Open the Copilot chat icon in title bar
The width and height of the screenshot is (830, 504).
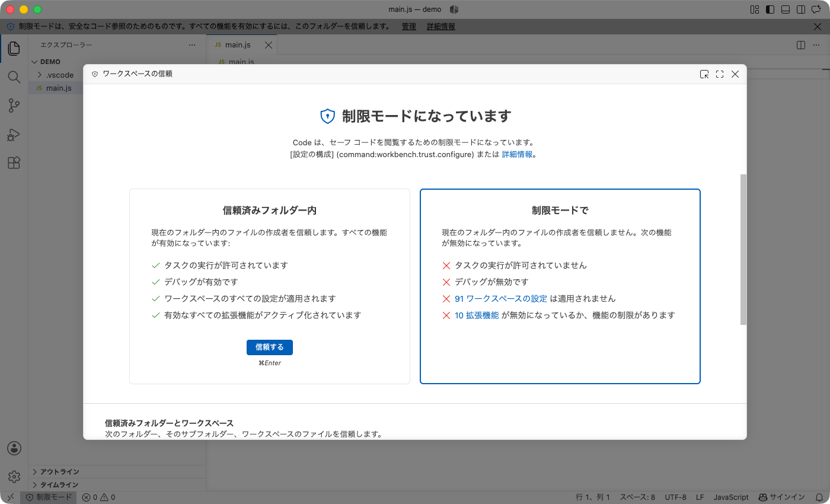(x=816, y=9)
